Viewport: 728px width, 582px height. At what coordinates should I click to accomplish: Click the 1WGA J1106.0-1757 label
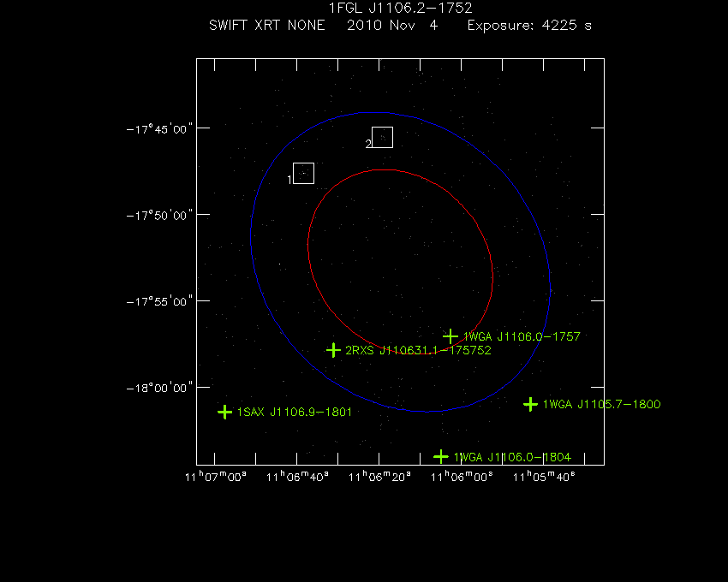pyautogui.click(x=522, y=336)
